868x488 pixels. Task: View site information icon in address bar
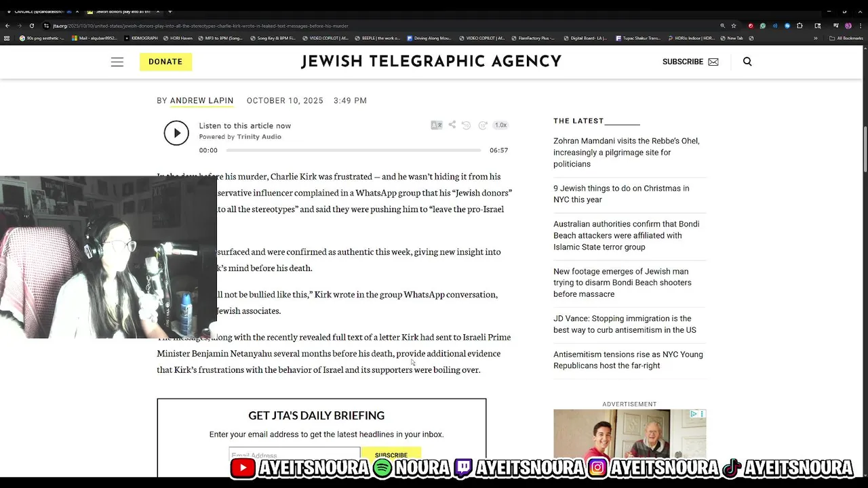(46, 26)
